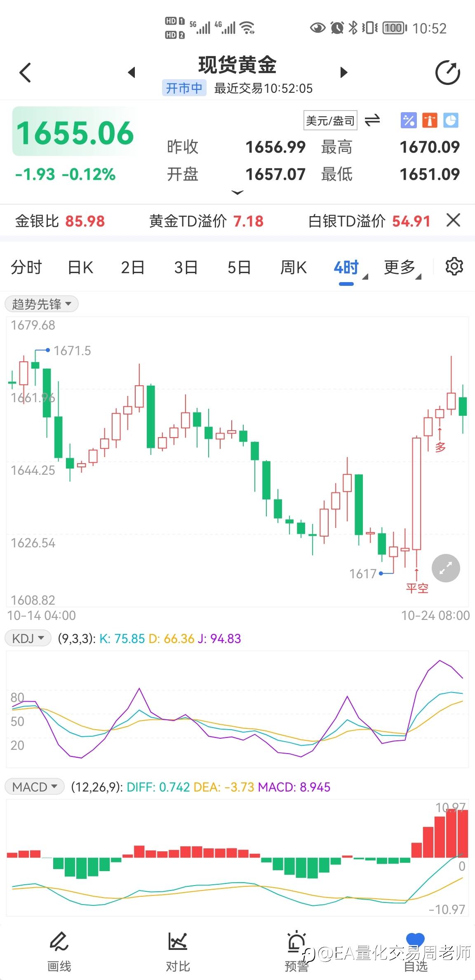Switch to 2日 tab
Viewport: 475px width, 980px height.
(x=133, y=267)
